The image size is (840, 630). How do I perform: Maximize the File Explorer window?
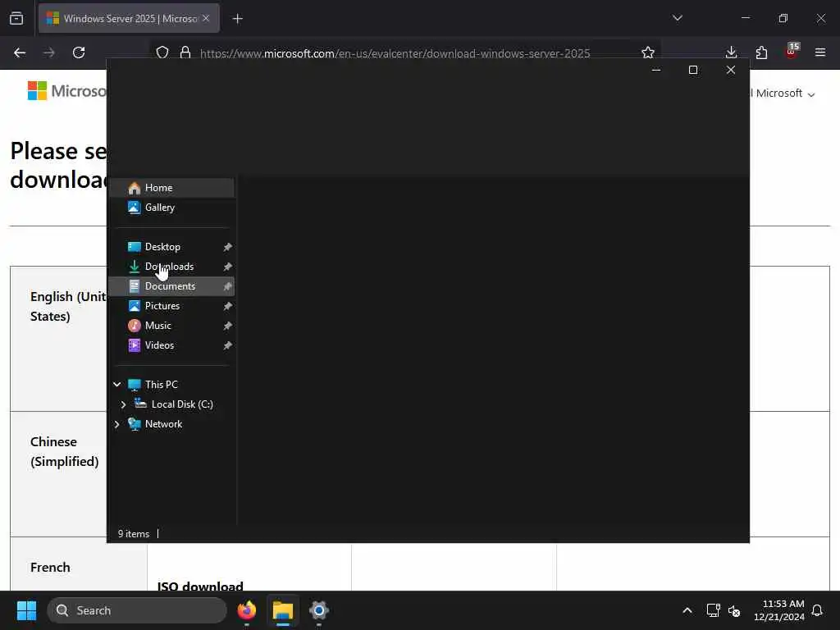[x=692, y=70]
